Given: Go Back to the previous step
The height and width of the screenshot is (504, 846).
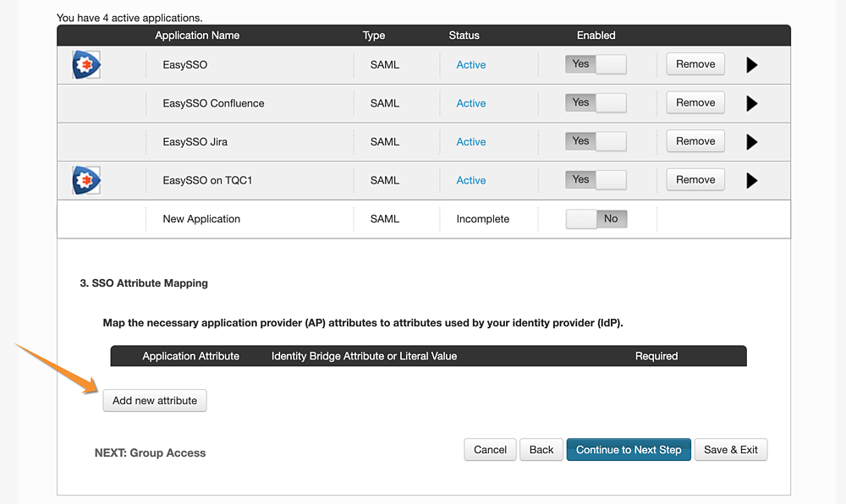Looking at the screenshot, I should coord(541,450).
